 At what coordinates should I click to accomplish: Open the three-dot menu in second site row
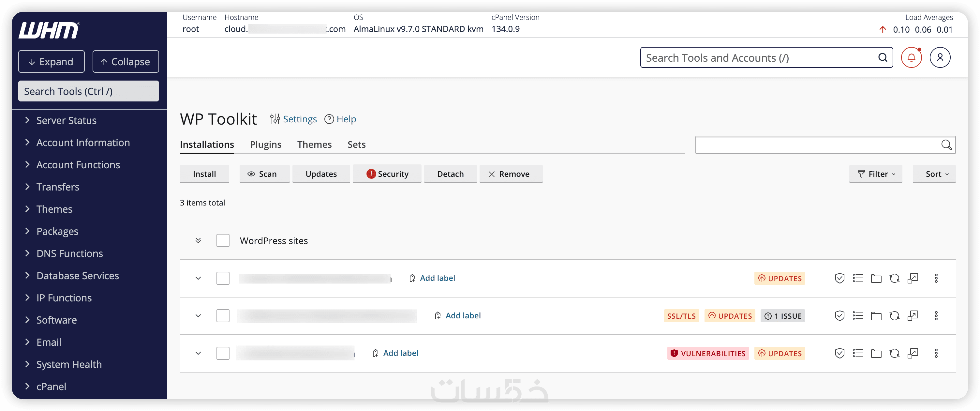936,316
